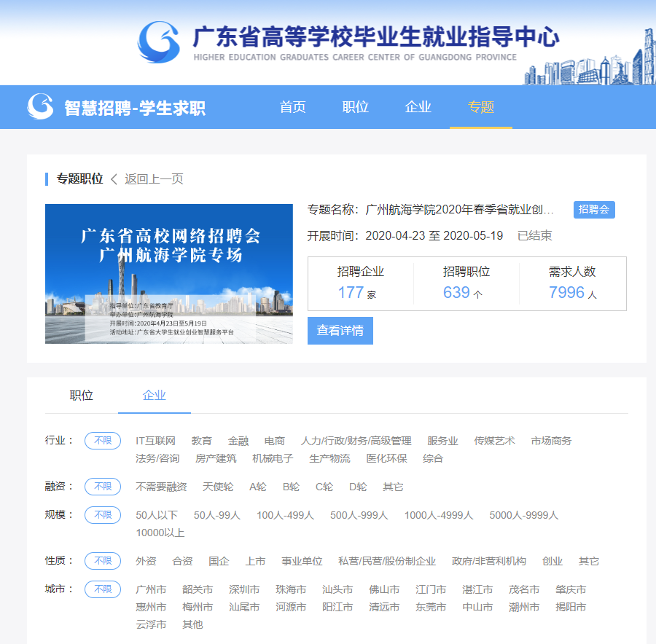Pick company size 50人-99人
The width and height of the screenshot is (656, 644).
(217, 515)
